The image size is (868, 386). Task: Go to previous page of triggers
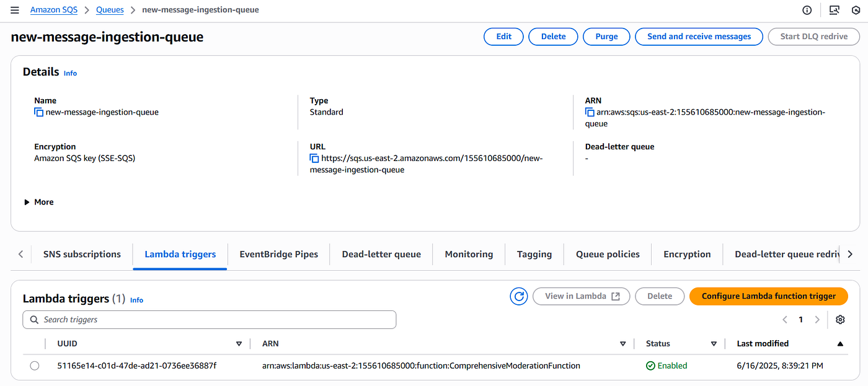[785, 320]
